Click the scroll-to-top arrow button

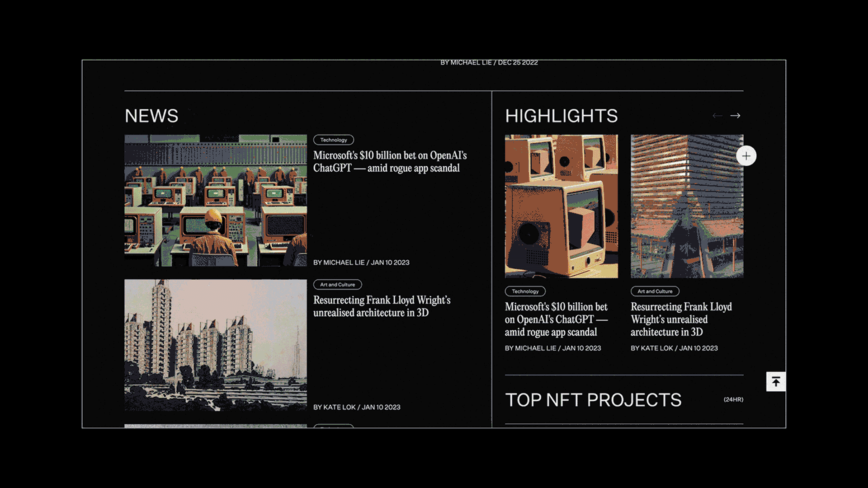click(x=776, y=382)
